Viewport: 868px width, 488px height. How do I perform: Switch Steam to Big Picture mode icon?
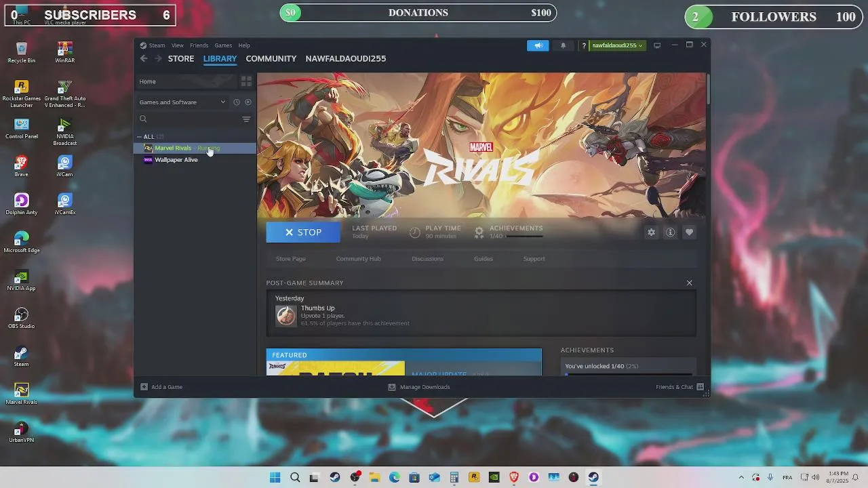point(657,45)
